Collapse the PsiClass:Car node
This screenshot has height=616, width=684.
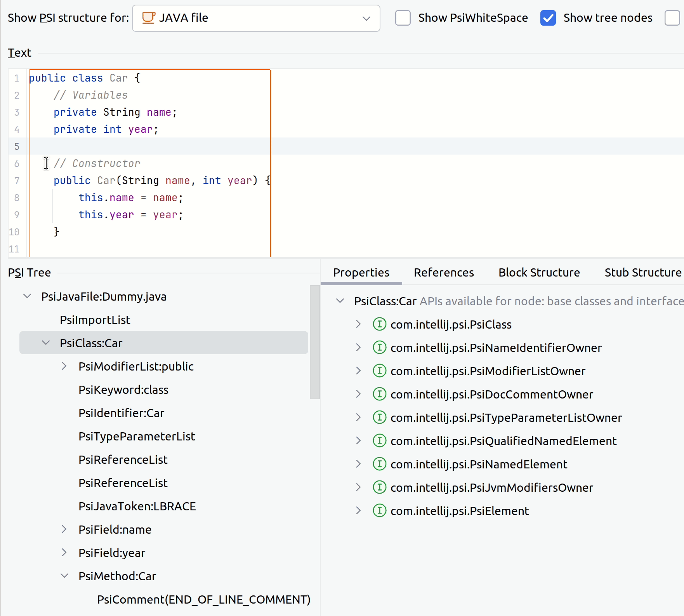(46, 343)
